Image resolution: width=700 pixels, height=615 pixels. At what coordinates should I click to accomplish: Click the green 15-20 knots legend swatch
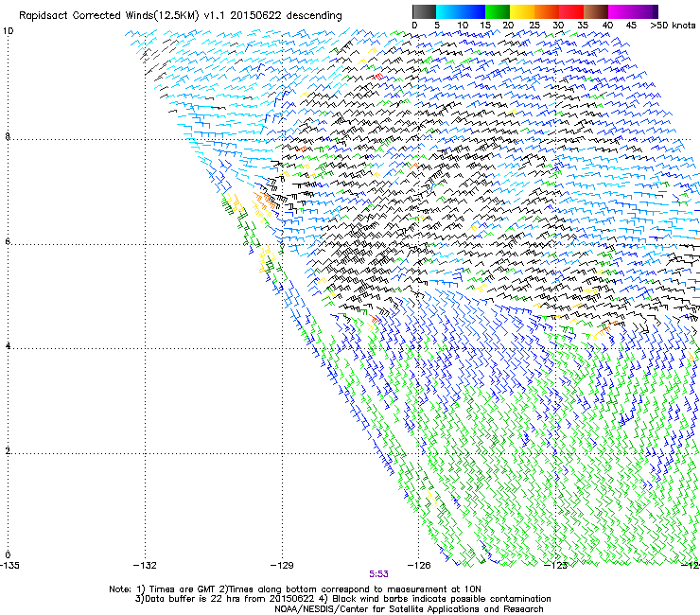(x=498, y=11)
